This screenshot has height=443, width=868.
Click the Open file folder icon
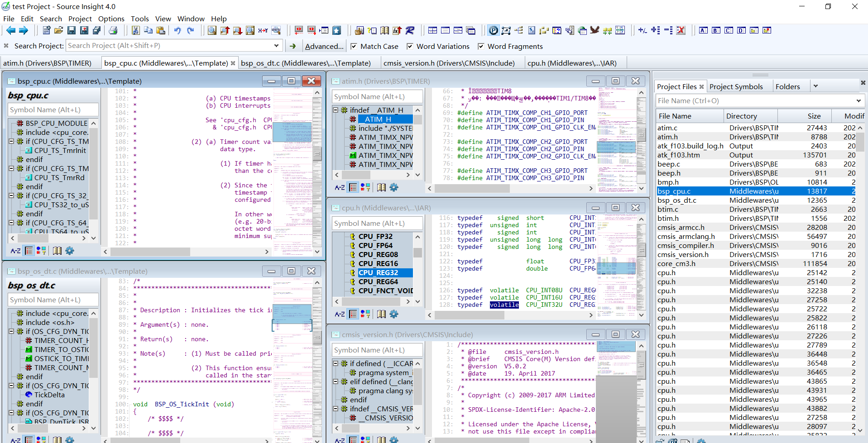tap(58, 30)
